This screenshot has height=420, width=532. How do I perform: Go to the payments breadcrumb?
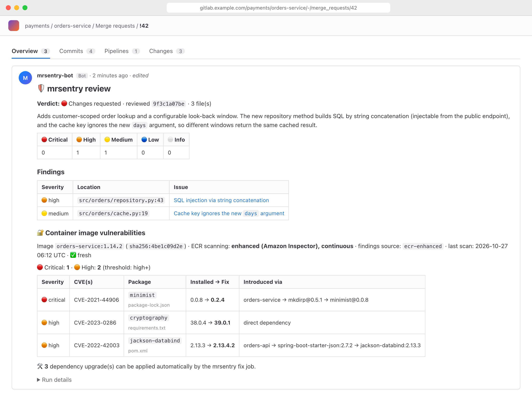(x=37, y=26)
